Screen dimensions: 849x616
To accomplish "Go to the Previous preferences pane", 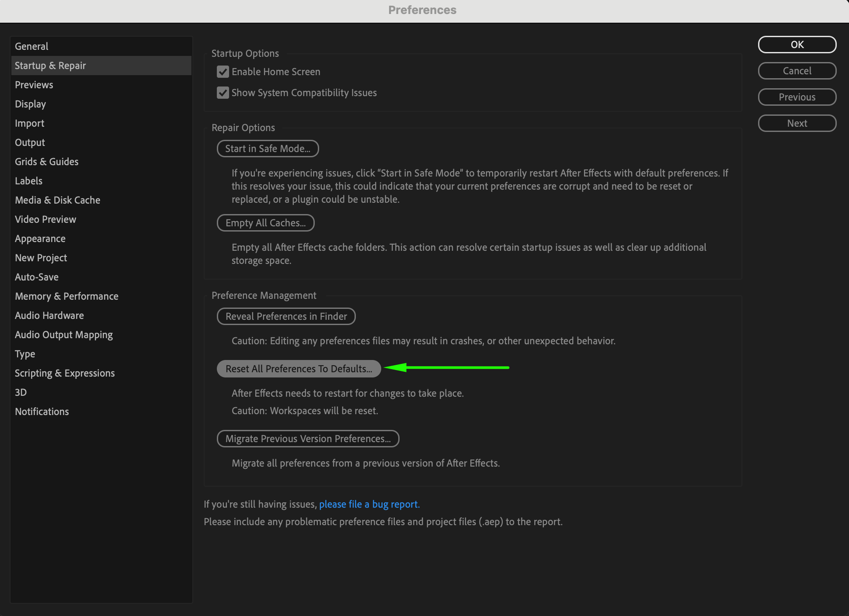I will pyautogui.click(x=797, y=97).
